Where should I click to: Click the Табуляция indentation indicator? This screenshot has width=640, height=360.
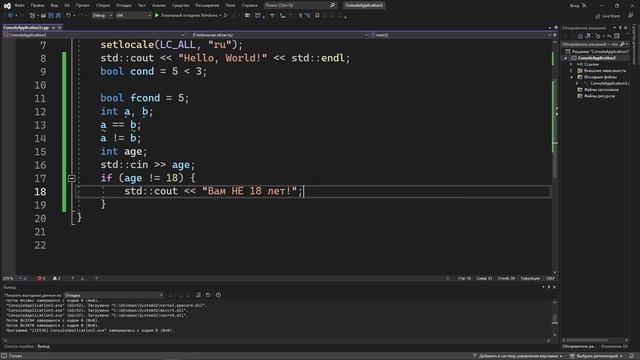click(x=530, y=278)
